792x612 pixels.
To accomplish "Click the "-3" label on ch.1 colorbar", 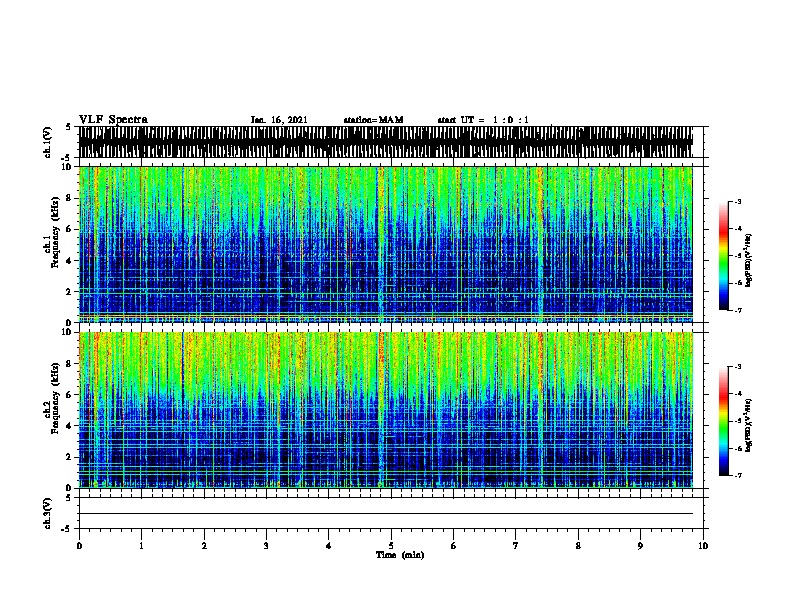I will point(737,201).
